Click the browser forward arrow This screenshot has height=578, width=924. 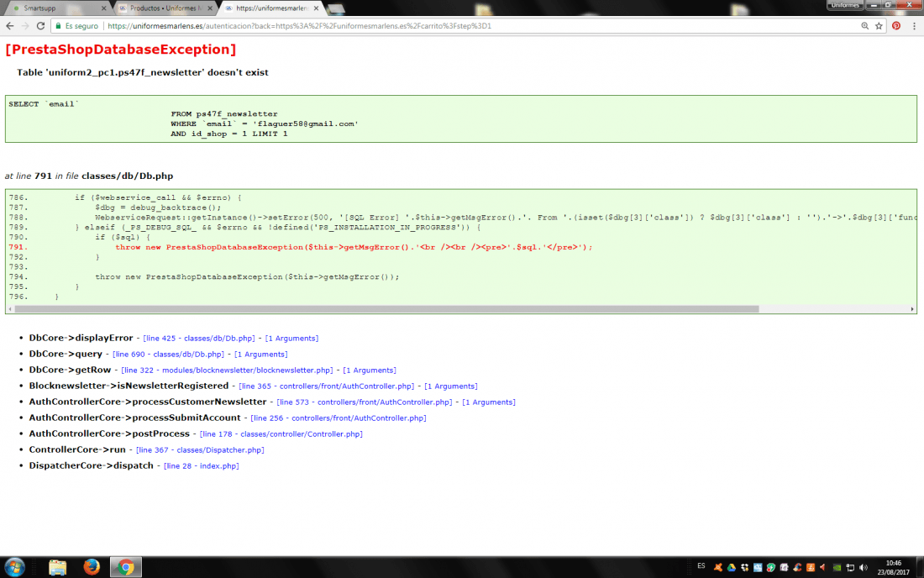click(x=24, y=26)
